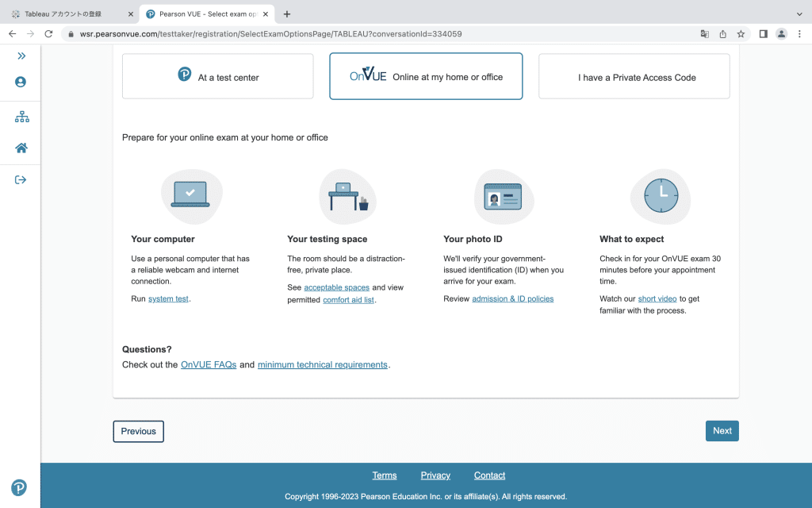Click the clock What to expect illustration
Viewport: 812px width, 508px height.
[661, 197]
